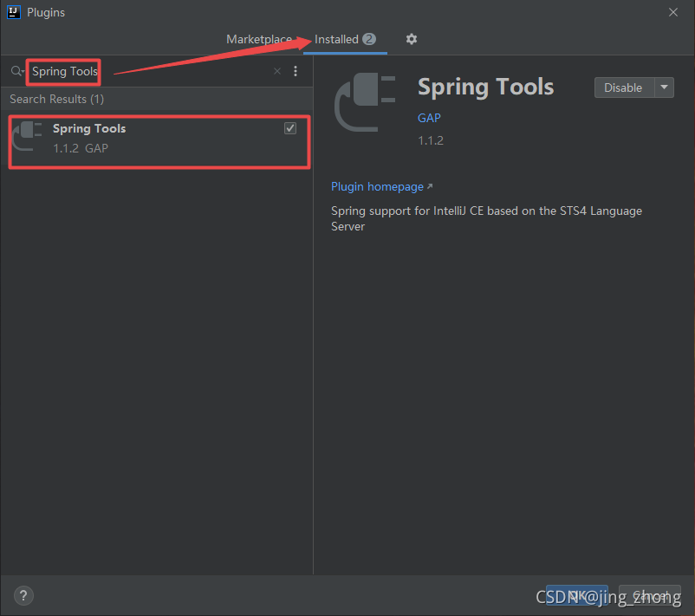The image size is (695, 616).
Task: Uncheck the Spring Tools enabled checkbox
Action: click(x=290, y=128)
